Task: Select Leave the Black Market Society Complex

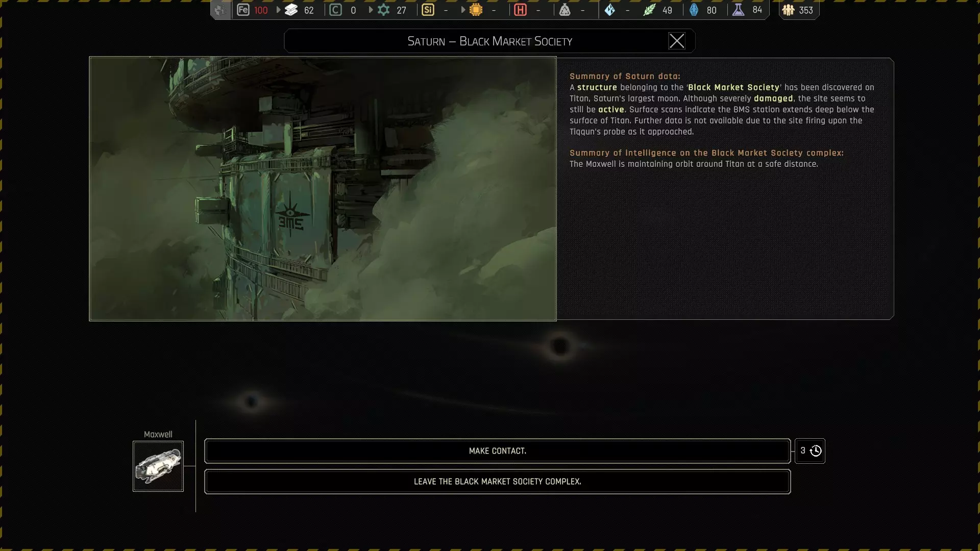Action: pos(497,482)
